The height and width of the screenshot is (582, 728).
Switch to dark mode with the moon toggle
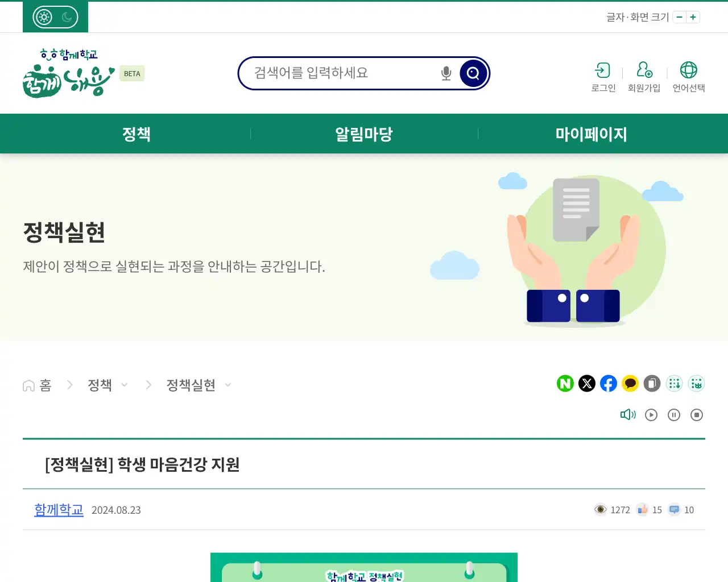pos(68,16)
